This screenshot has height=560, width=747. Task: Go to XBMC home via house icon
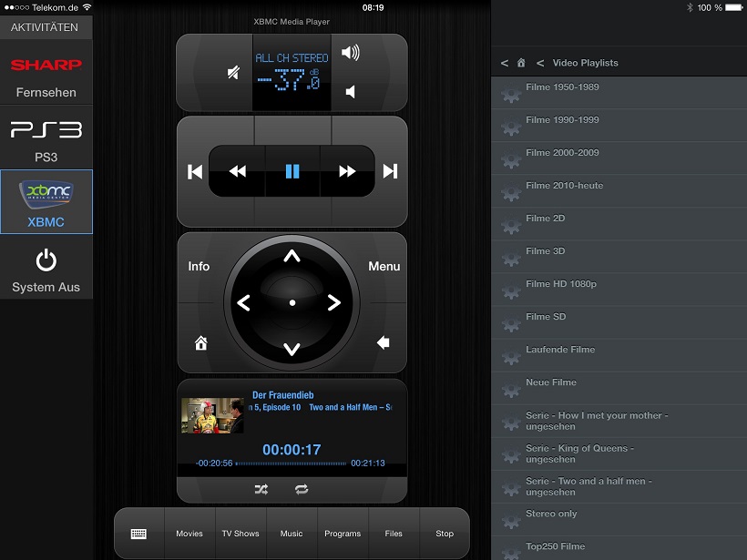click(201, 343)
